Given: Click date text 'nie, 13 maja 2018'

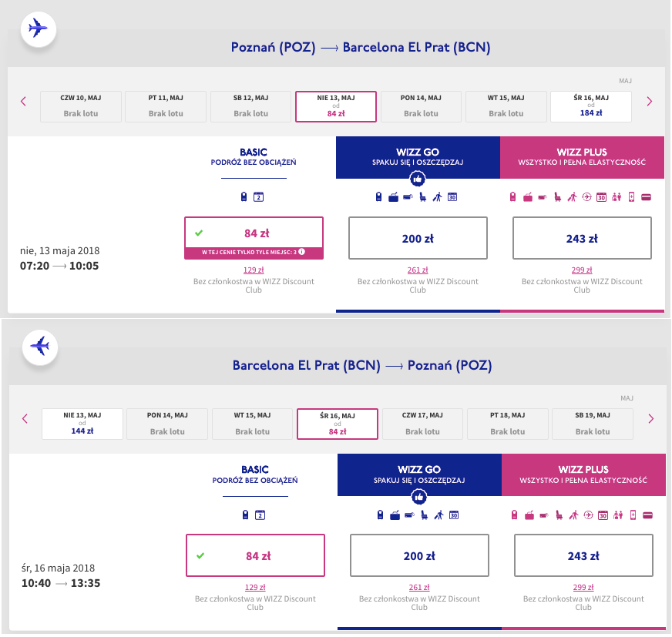Looking at the screenshot, I should click(59, 250).
